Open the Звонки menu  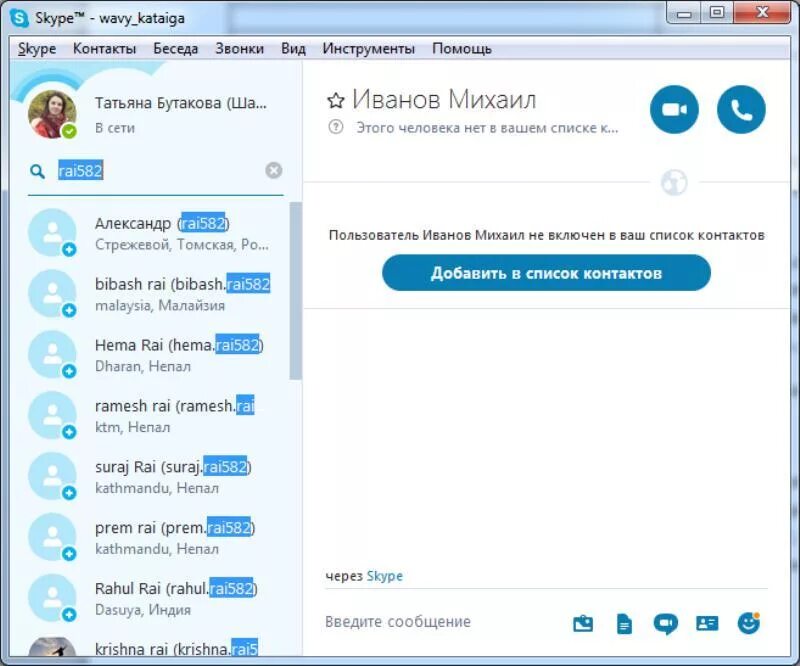click(x=239, y=48)
